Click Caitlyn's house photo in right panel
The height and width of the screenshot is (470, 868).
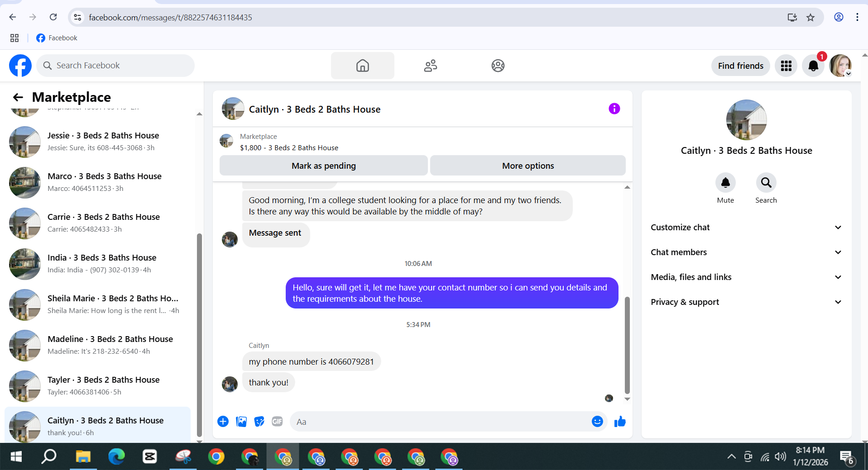746,120
